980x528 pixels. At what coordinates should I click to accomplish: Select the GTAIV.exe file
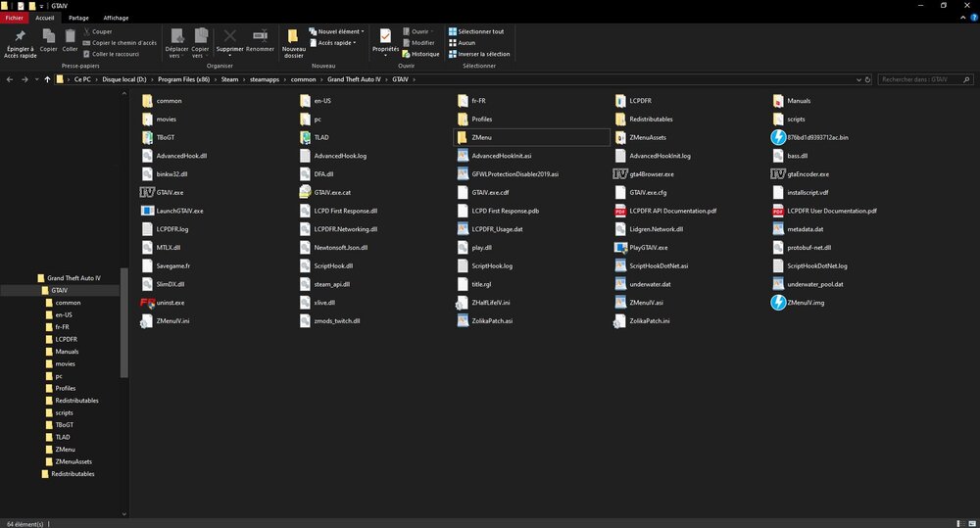click(162, 192)
